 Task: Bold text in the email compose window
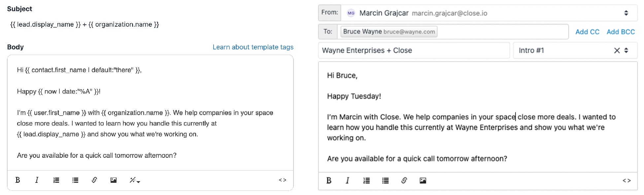[x=328, y=181]
